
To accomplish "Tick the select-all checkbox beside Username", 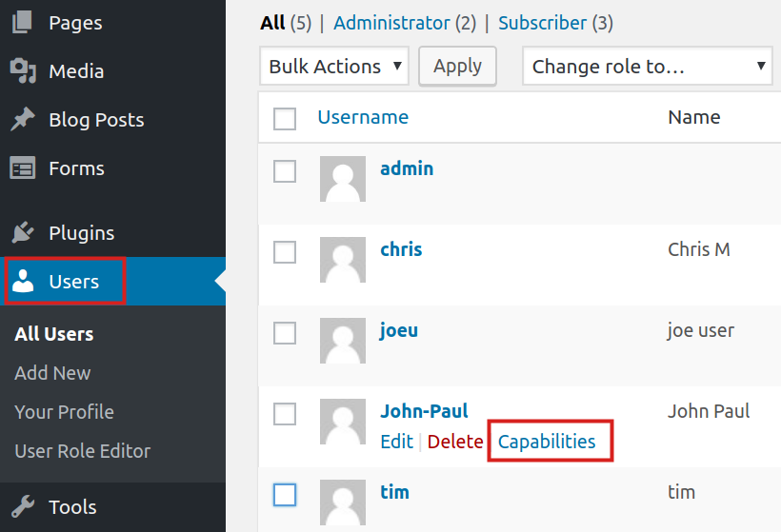I will [x=285, y=119].
